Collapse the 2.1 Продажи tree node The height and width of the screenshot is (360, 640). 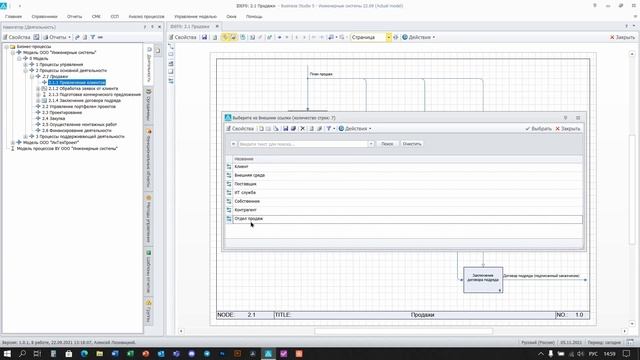32,76
